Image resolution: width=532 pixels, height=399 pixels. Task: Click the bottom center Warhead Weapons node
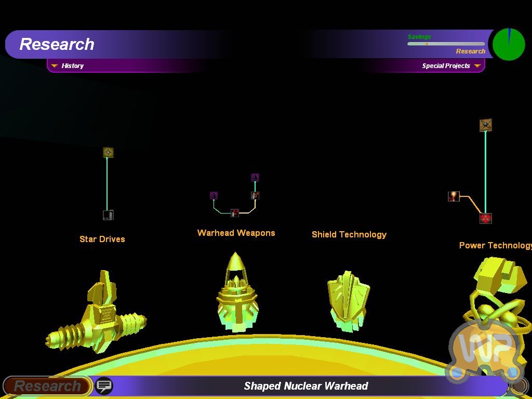pyautogui.click(x=235, y=213)
